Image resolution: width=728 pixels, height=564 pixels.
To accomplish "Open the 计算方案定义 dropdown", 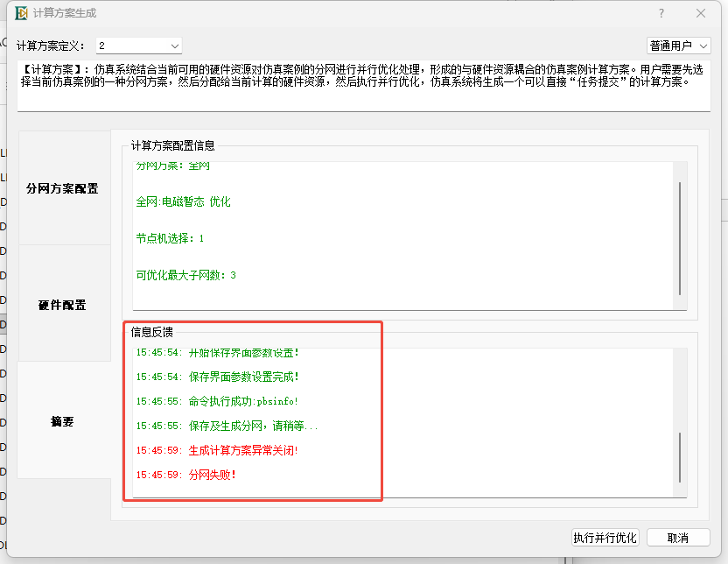I will tap(138, 46).
